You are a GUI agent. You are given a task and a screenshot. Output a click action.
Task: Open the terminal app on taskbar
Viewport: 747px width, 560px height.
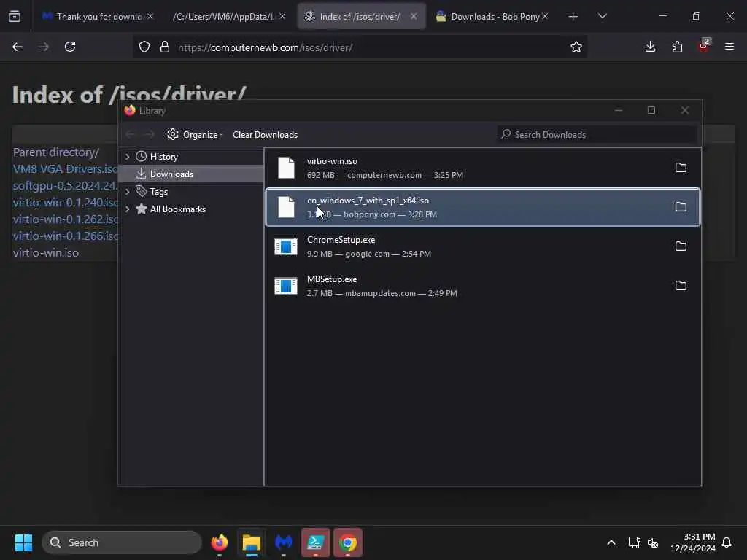315,542
